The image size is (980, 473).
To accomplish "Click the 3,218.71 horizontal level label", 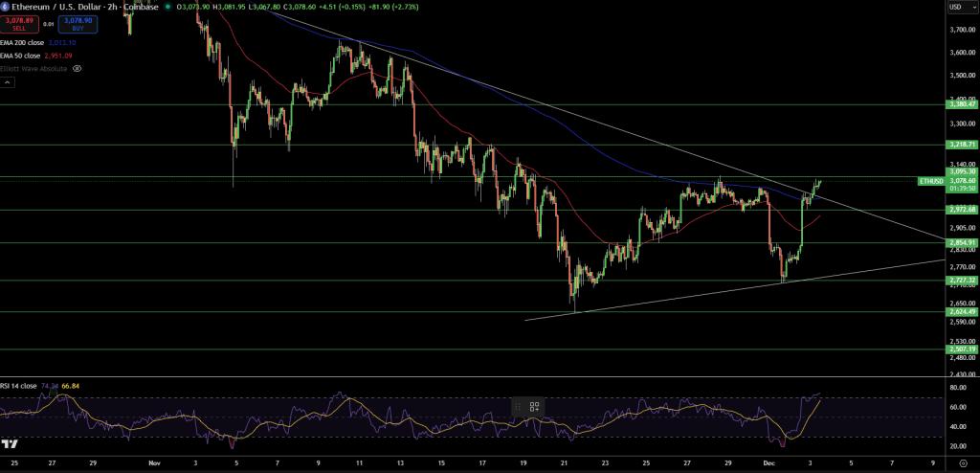I will (961, 145).
